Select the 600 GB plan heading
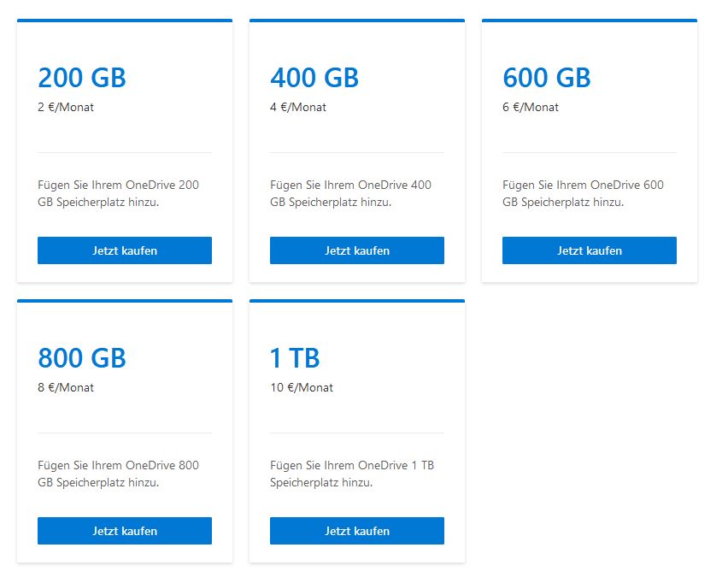Image resolution: width=728 pixels, height=577 pixels. click(x=546, y=77)
